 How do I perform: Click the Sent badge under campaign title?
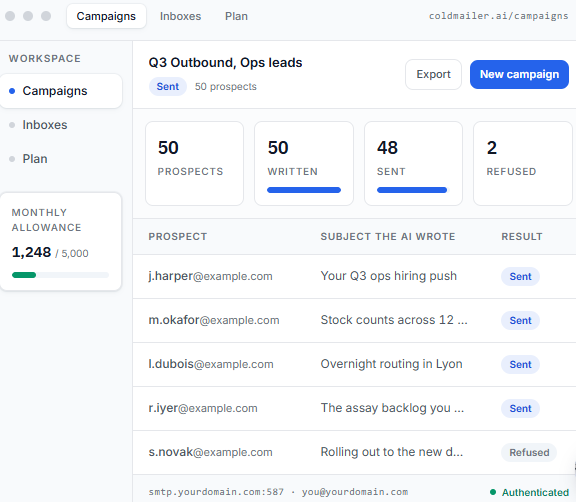tap(168, 87)
